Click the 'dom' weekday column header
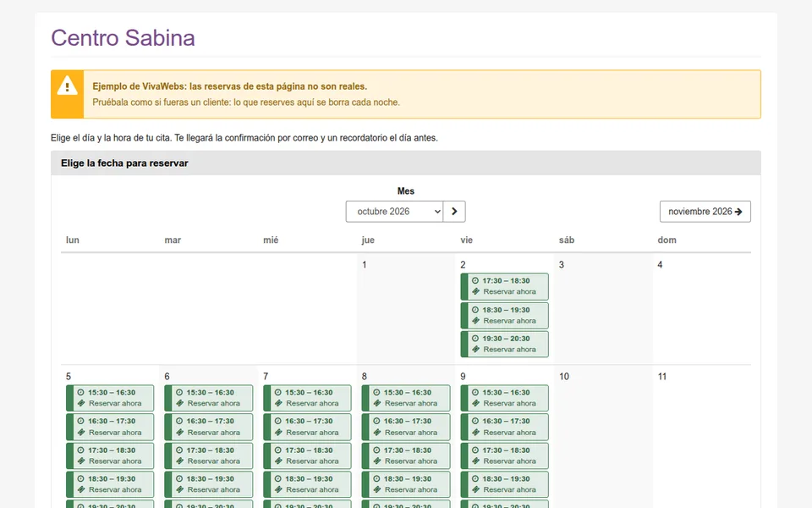The height and width of the screenshot is (508, 812). [x=667, y=240]
